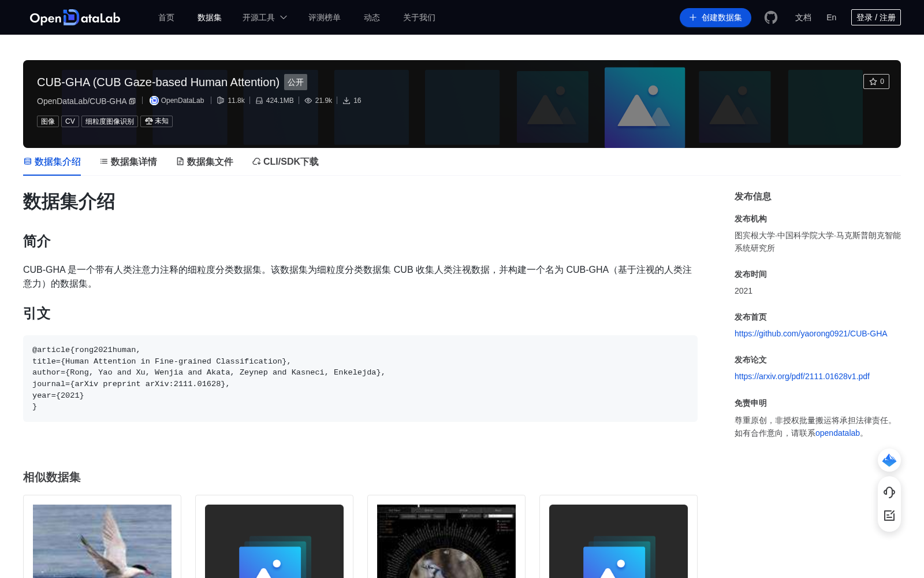
Task: Click the OpenDataLab publisher name
Action: tap(182, 101)
